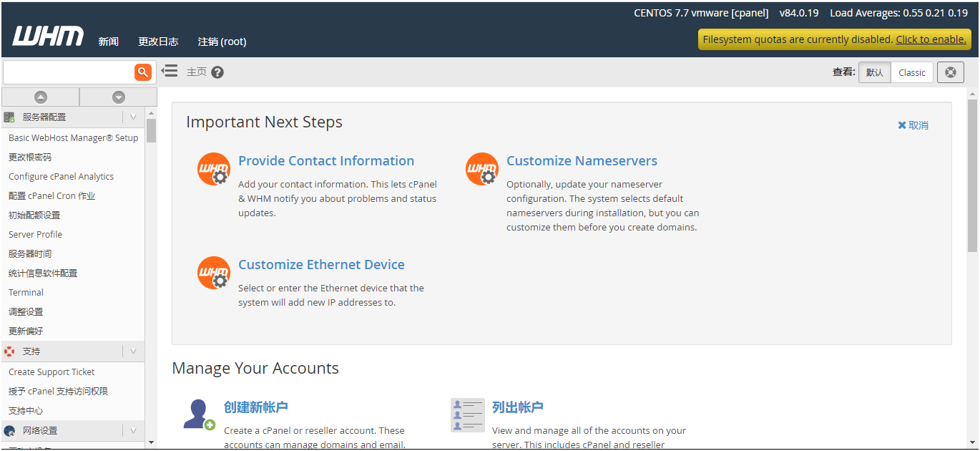Toggle the sidebar collapse menu icon
The width and height of the screenshot is (980, 451).
tap(170, 71)
